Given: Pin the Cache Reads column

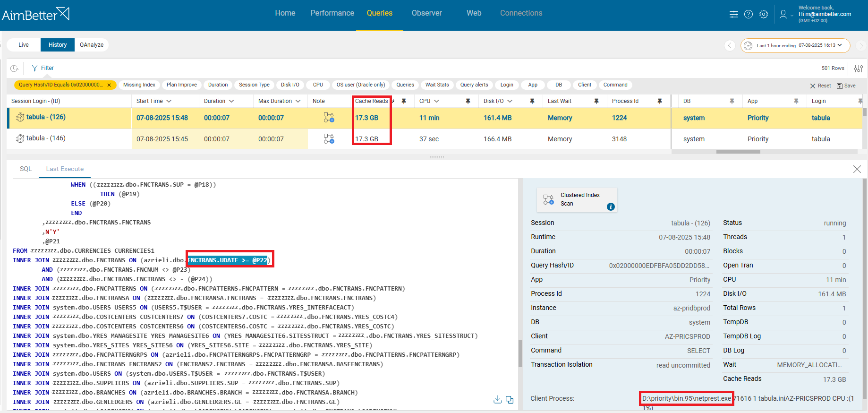Looking at the screenshot, I should pos(404,101).
